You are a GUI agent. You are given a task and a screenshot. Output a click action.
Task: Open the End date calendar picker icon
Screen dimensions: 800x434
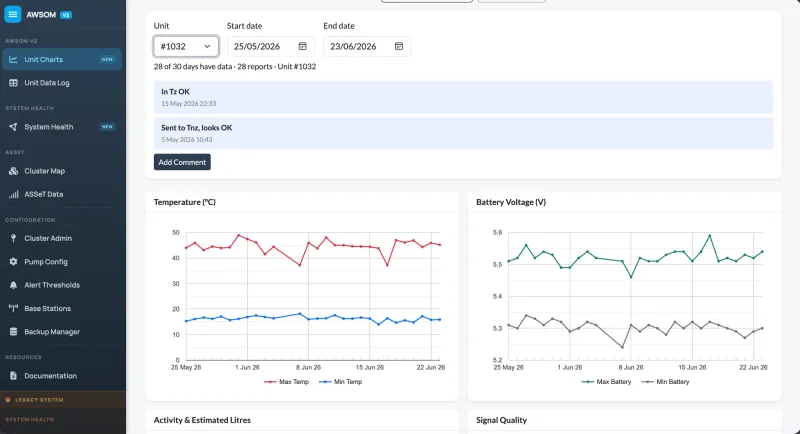coord(399,46)
